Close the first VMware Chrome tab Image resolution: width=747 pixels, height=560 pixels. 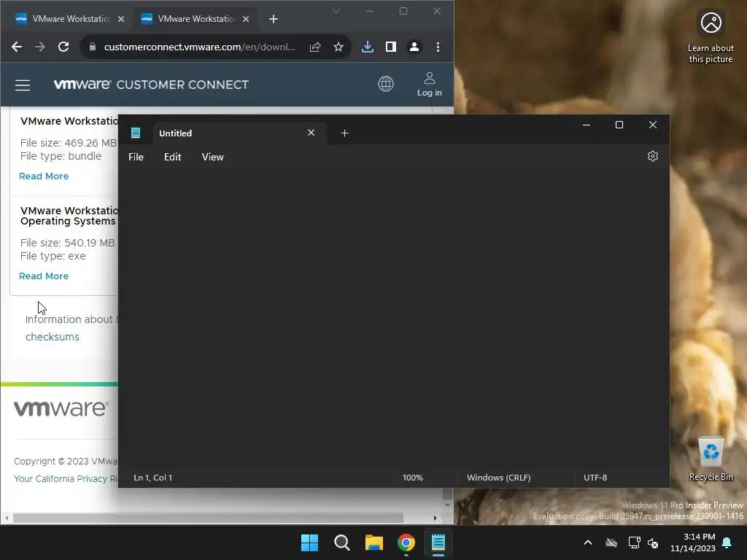pos(121,19)
